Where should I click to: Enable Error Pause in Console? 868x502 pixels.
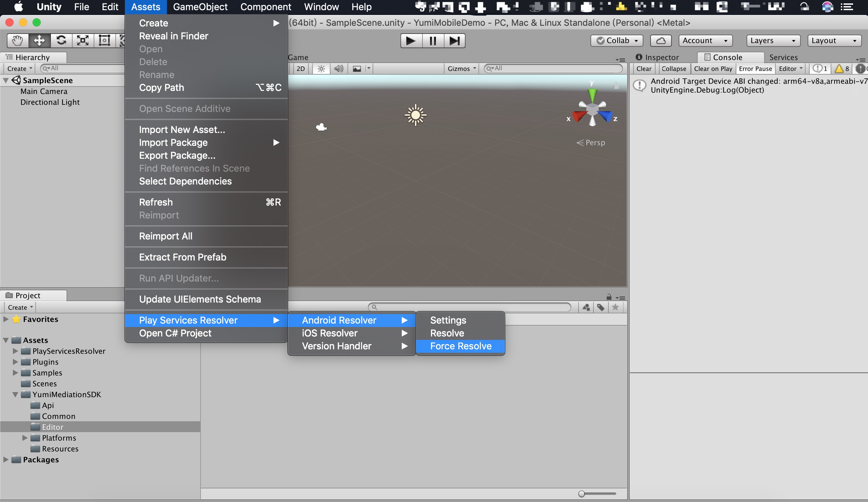coord(755,69)
